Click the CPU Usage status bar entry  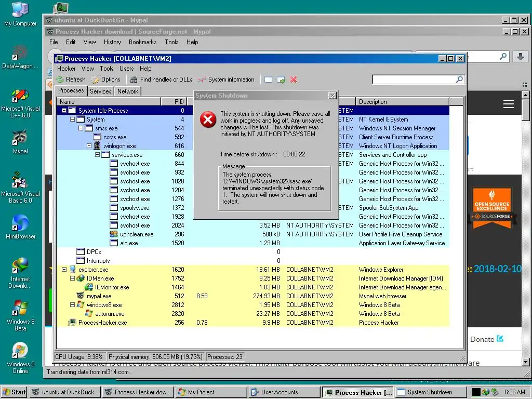[x=79, y=357]
